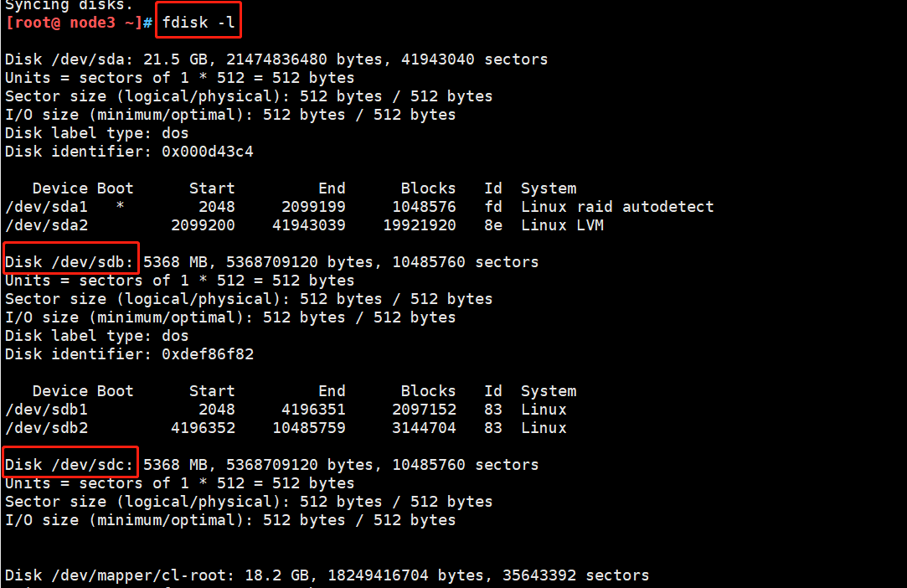Click the 'Disk /dev/mapper/cl-root: 18.2 GB' line
Screen dimensions: 907x588
pos(327,575)
